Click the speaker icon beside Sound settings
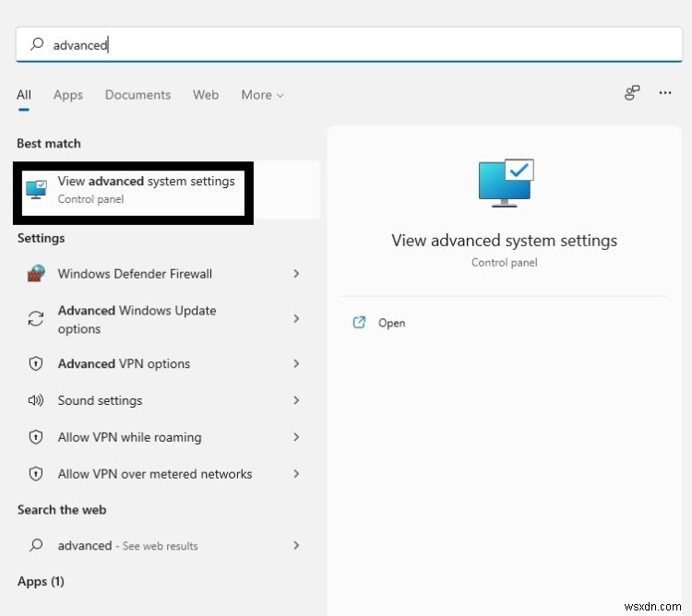The height and width of the screenshot is (616, 692). 36,400
